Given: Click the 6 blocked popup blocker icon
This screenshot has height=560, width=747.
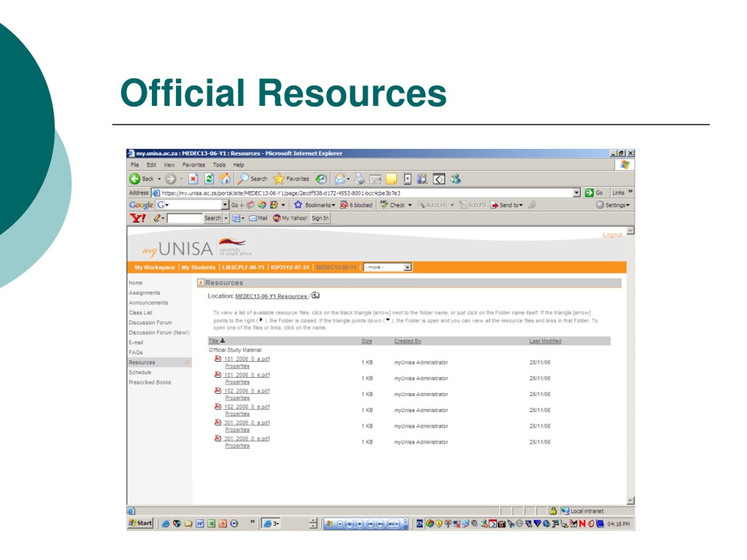Looking at the screenshot, I should 344,205.
